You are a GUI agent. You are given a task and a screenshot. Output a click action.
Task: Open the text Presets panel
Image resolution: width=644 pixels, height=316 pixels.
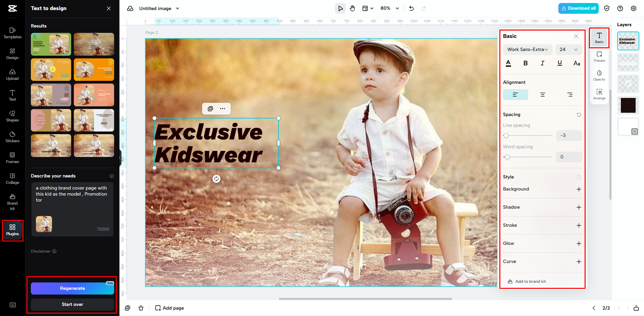click(599, 56)
